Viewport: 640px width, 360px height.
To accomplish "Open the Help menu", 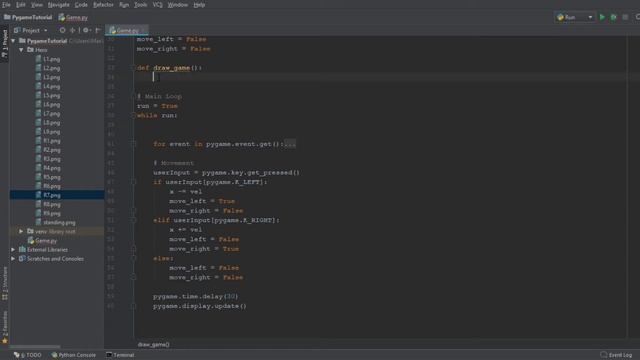I will pos(199,5).
